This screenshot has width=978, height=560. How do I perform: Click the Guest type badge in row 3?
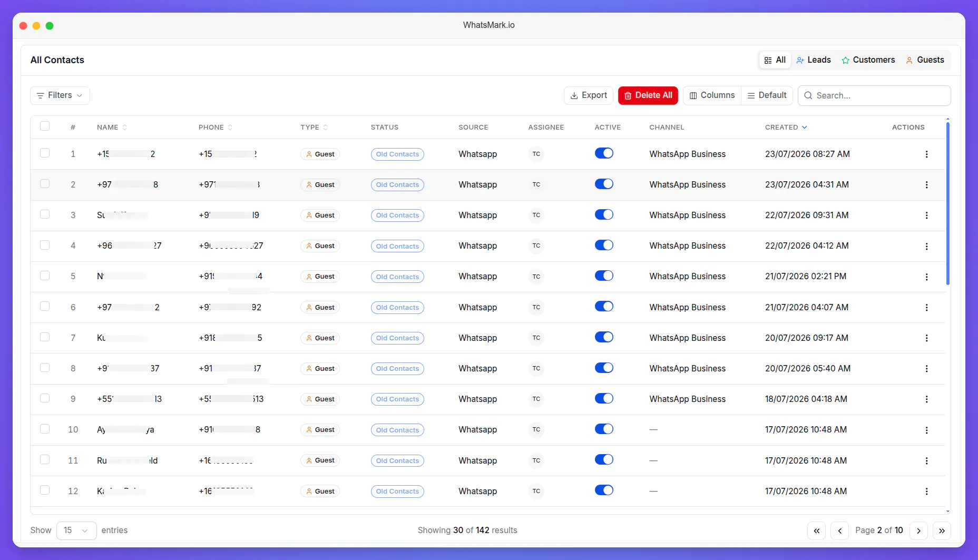pyautogui.click(x=320, y=215)
